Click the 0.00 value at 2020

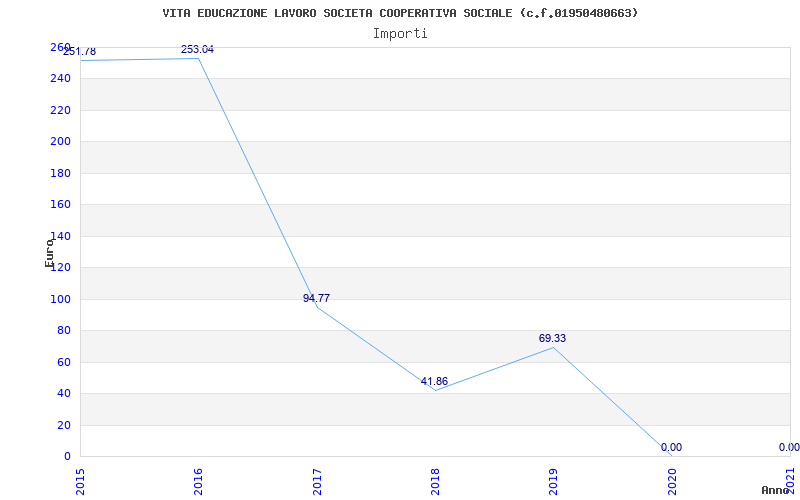pos(671,448)
